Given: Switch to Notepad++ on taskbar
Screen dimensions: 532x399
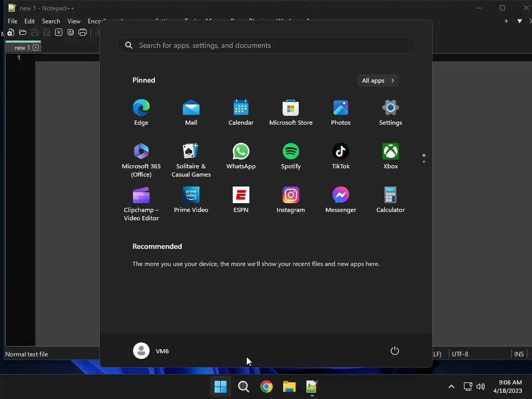Looking at the screenshot, I should point(312,387).
